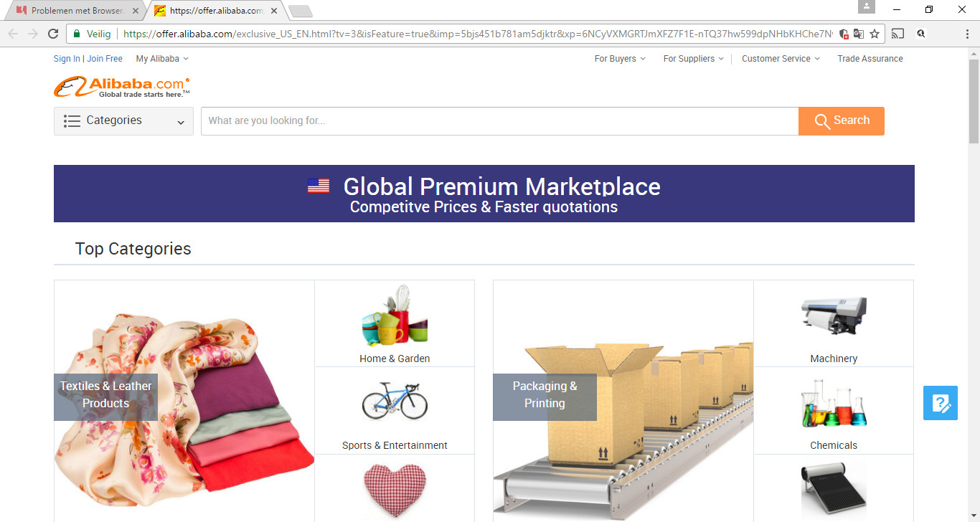980x522 pixels.
Task: Select the Home & Garden category image
Action: point(395,316)
